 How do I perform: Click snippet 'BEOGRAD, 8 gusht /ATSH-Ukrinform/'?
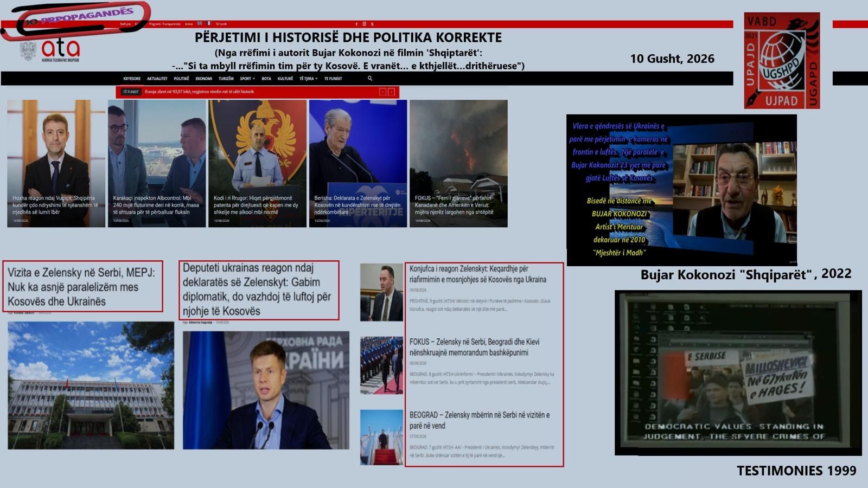[482, 378]
